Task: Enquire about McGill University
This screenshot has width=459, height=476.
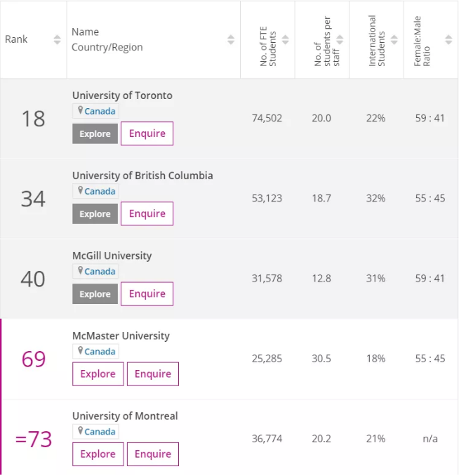Action: (x=147, y=294)
